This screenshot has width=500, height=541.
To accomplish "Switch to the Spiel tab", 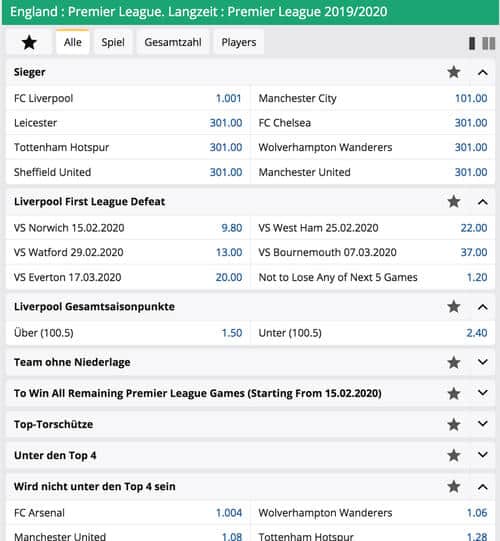I will tap(113, 42).
